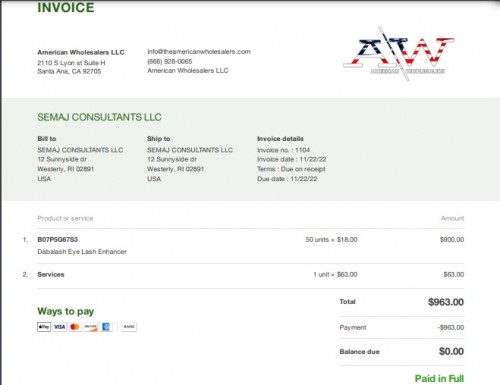Click Santa Ana, CA 92705 text

69,71
